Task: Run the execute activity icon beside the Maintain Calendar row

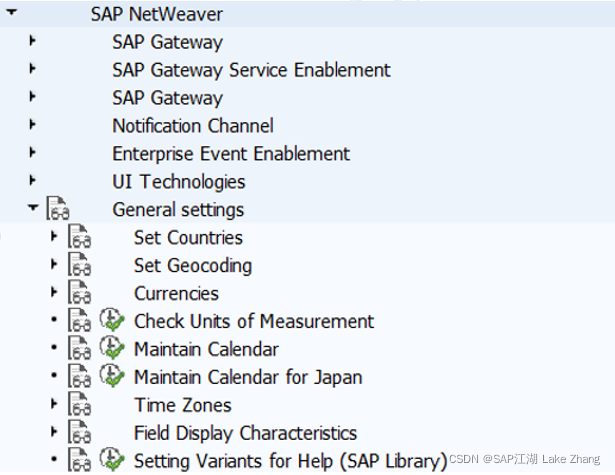Action: click(112, 348)
